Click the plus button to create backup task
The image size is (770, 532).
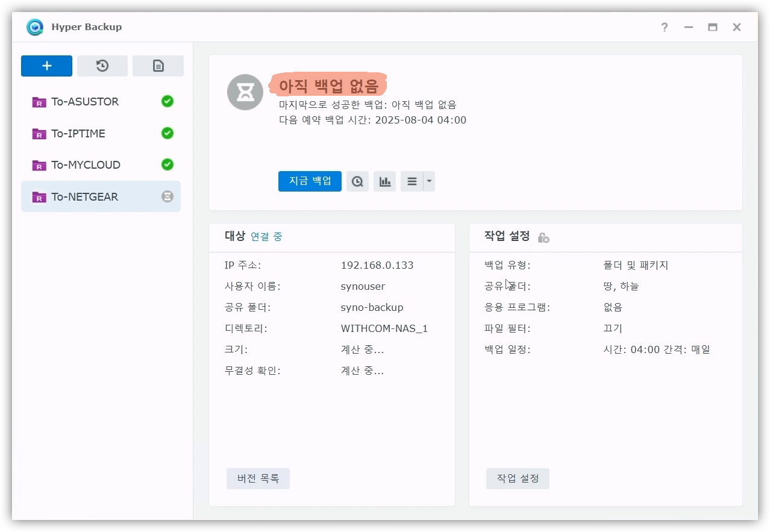tap(46, 66)
